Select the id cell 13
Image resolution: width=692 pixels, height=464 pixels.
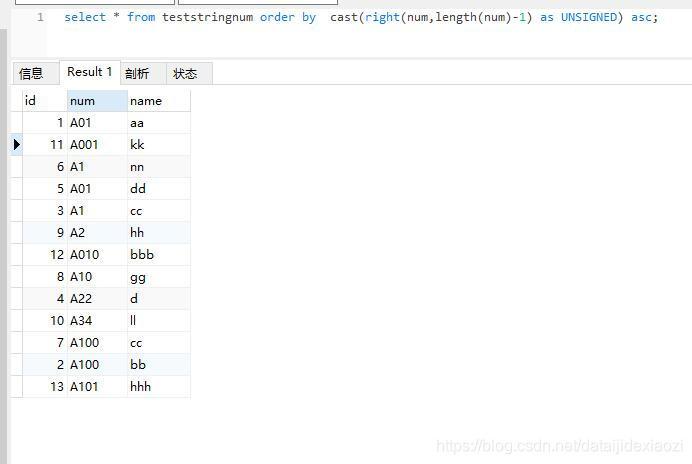point(45,386)
